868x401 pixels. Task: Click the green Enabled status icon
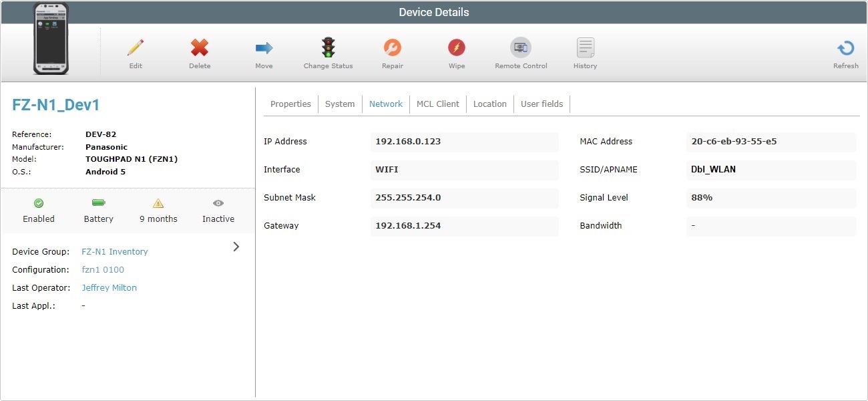click(39, 203)
